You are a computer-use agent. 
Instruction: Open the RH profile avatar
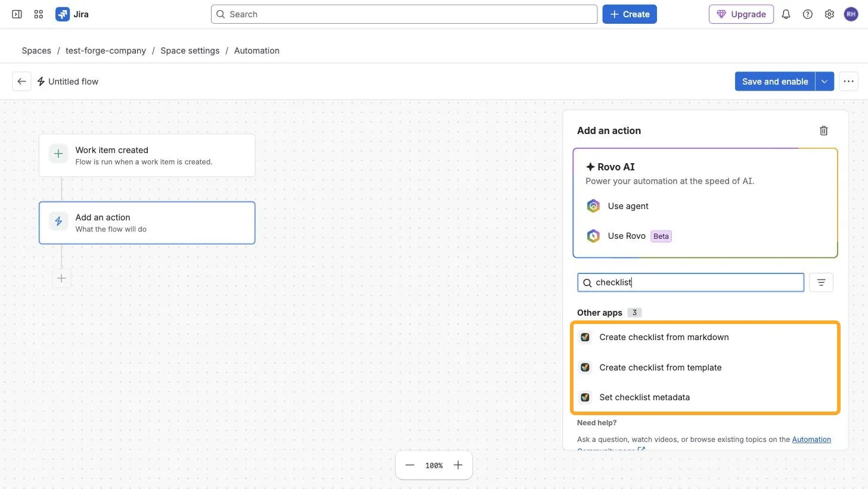point(851,14)
